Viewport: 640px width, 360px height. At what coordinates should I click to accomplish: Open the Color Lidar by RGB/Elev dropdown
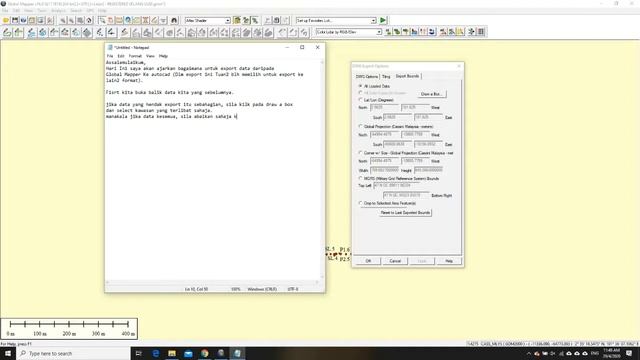(x=379, y=32)
